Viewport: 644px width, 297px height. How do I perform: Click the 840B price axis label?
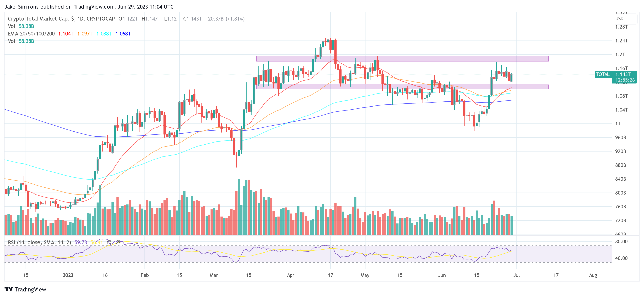coord(621,179)
